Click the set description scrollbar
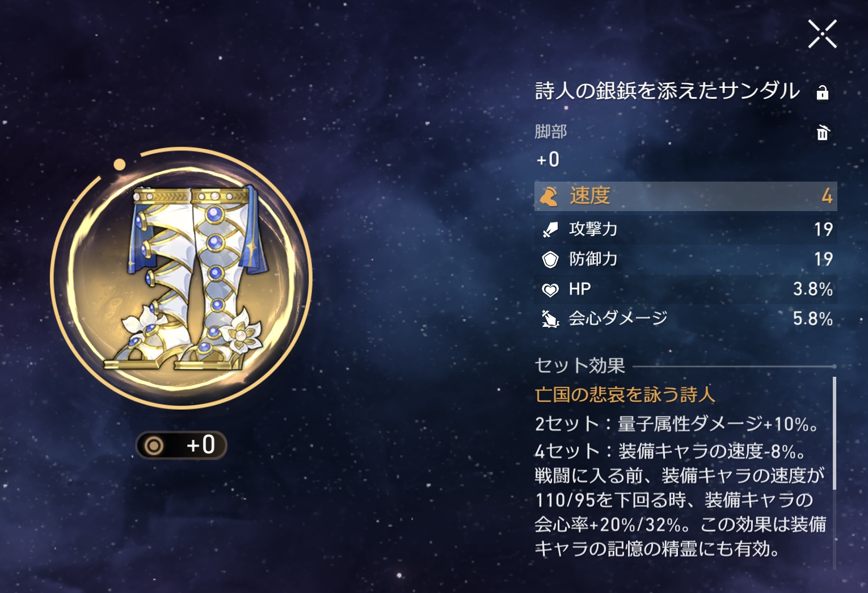The width and height of the screenshot is (868, 593). tap(834, 434)
